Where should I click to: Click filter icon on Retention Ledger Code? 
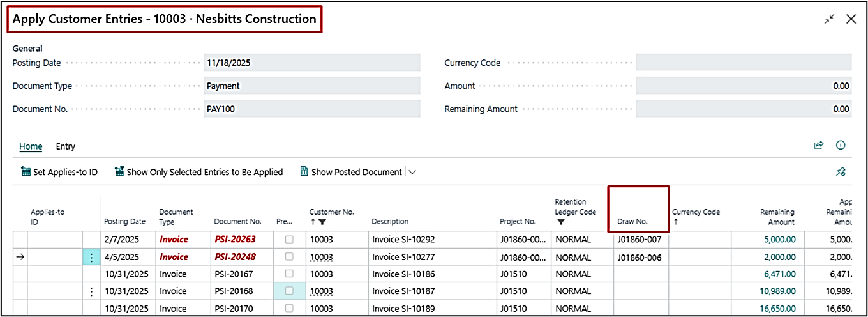[560, 222]
